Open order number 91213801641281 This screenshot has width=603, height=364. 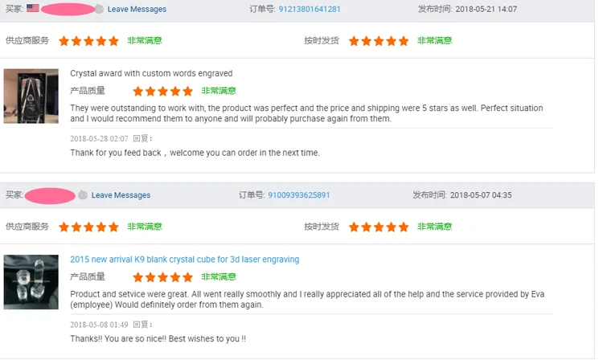coord(309,10)
